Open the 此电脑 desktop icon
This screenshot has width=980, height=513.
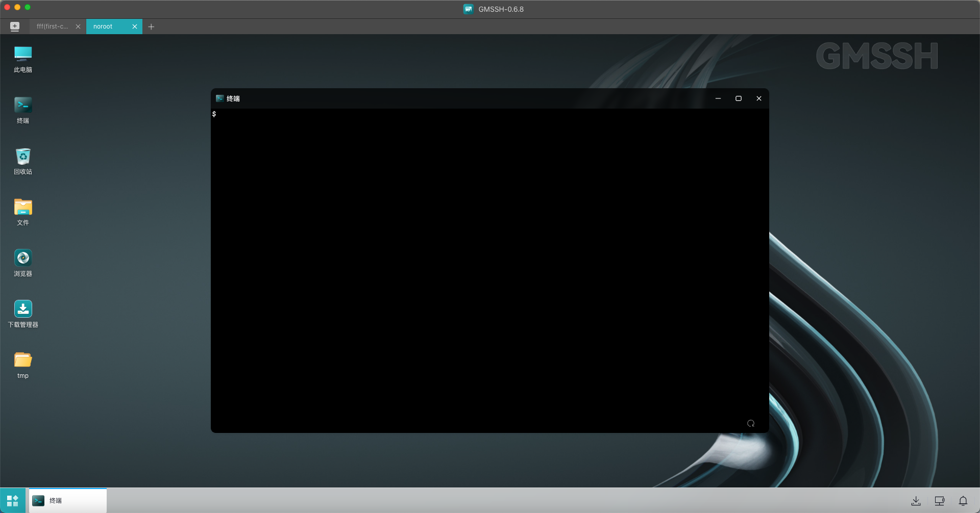[23, 59]
